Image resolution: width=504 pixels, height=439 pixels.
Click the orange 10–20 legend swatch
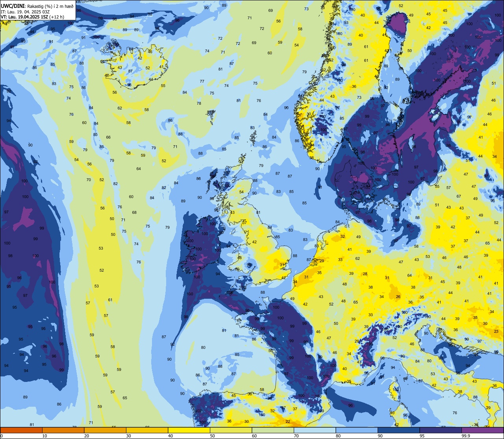point(63,430)
